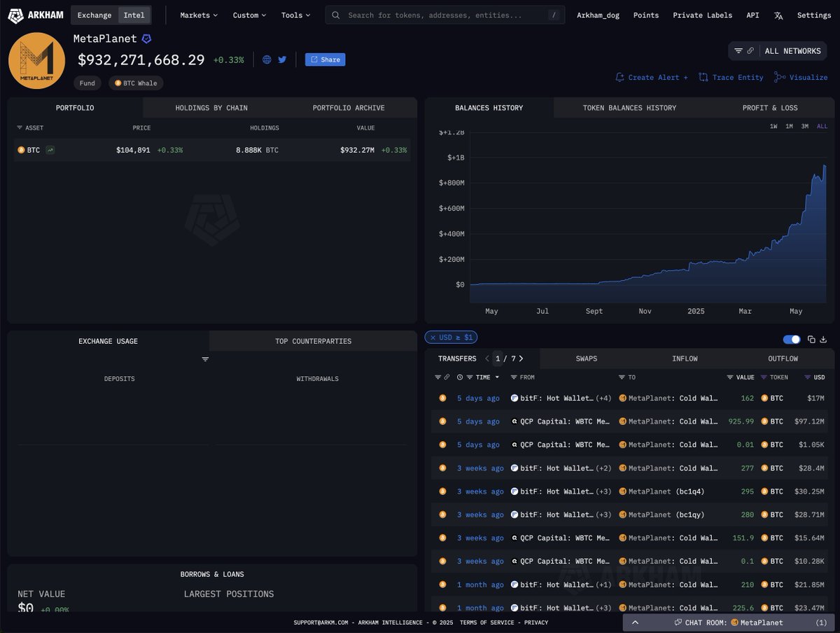This screenshot has width=840, height=633.
Task: Open the Markets dropdown menu
Action: [199, 15]
